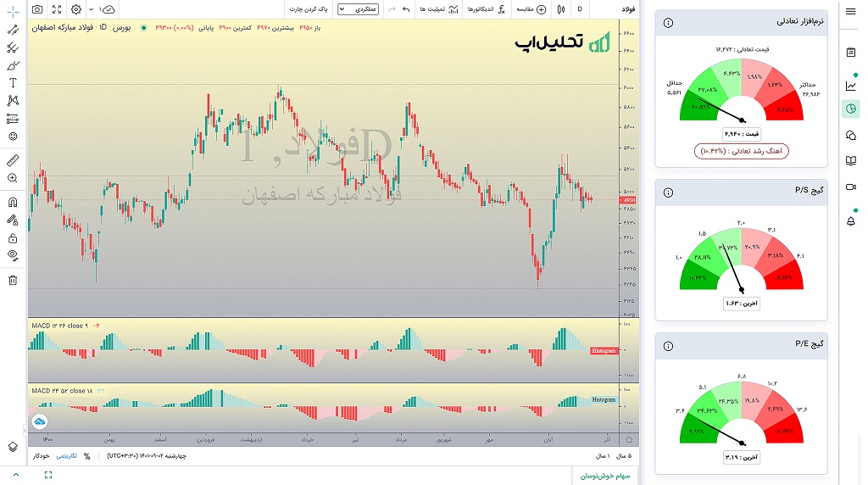Show the object tree layers icon
The height and width of the screenshot is (485, 868).
coord(13,447)
